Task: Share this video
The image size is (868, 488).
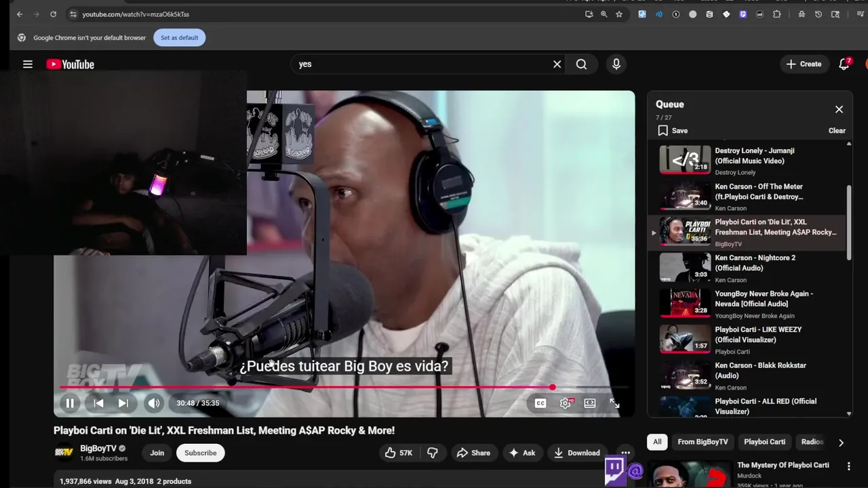Action: [x=473, y=453]
